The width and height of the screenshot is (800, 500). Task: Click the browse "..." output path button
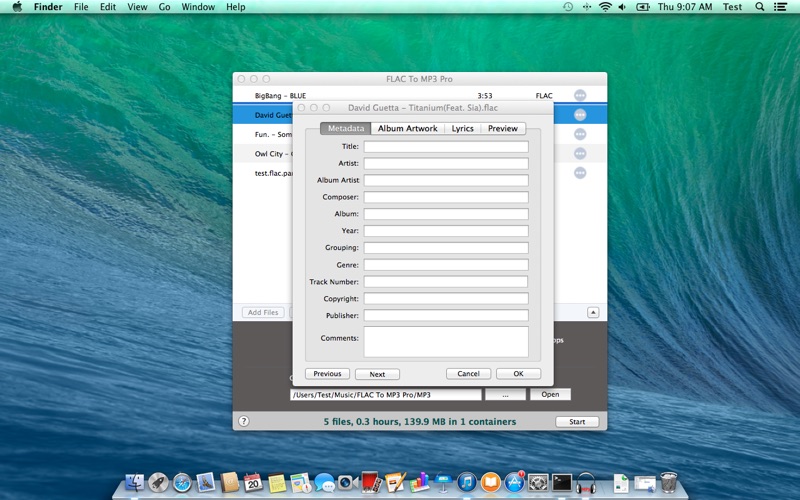[505, 394]
